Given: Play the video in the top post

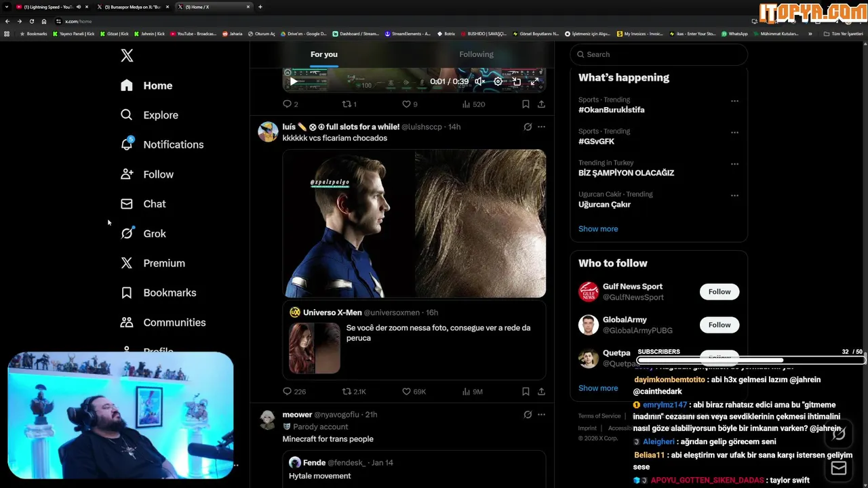Looking at the screenshot, I should pyautogui.click(x=294, y=81).
